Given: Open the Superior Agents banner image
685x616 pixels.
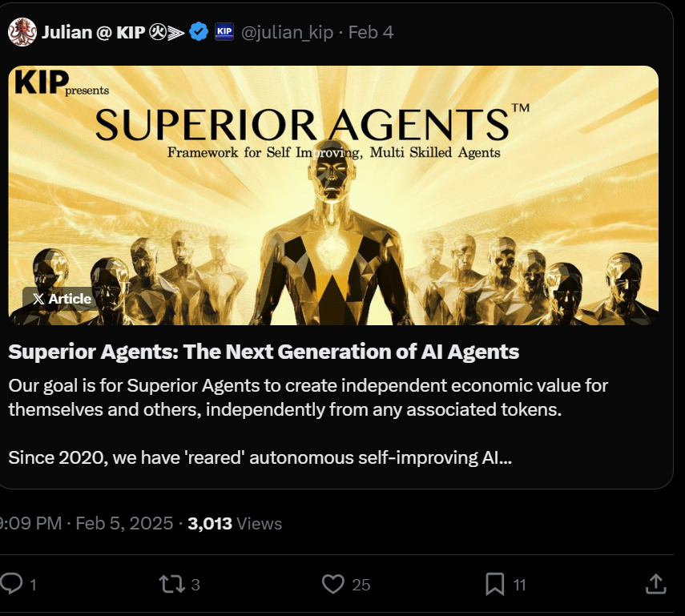Looking at the screenshot, I should [x=333, y=195].
